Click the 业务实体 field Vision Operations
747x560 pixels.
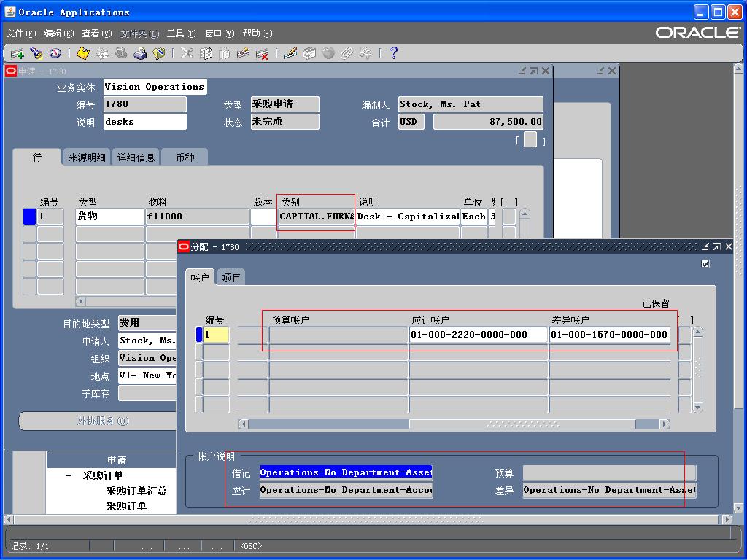click(x=155, y=87)
